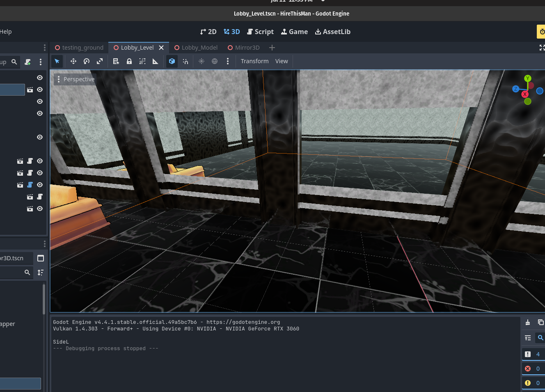Open script on row without eye icon

40,197
